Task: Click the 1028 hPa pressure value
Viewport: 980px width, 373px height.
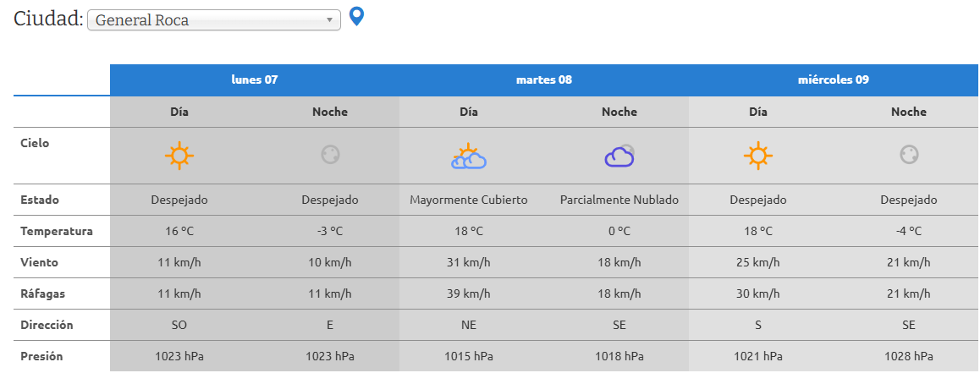Action: [909, 357]
